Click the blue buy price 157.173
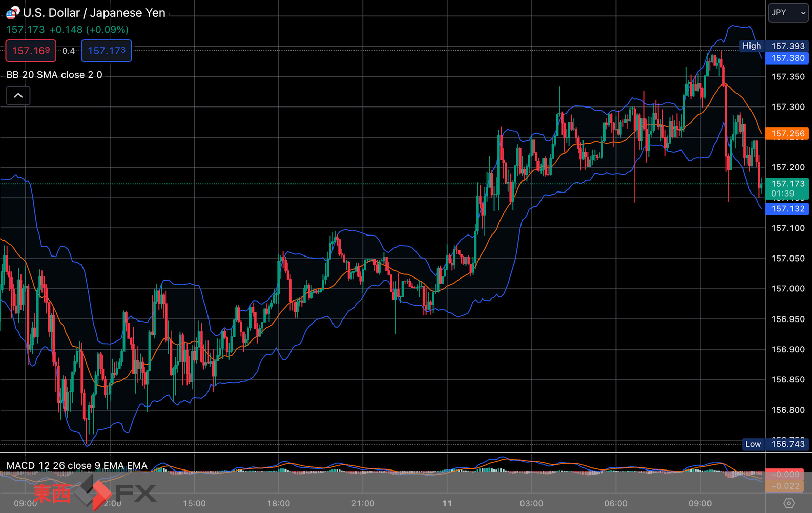This screenshot has width=812, height=513. 107,51
